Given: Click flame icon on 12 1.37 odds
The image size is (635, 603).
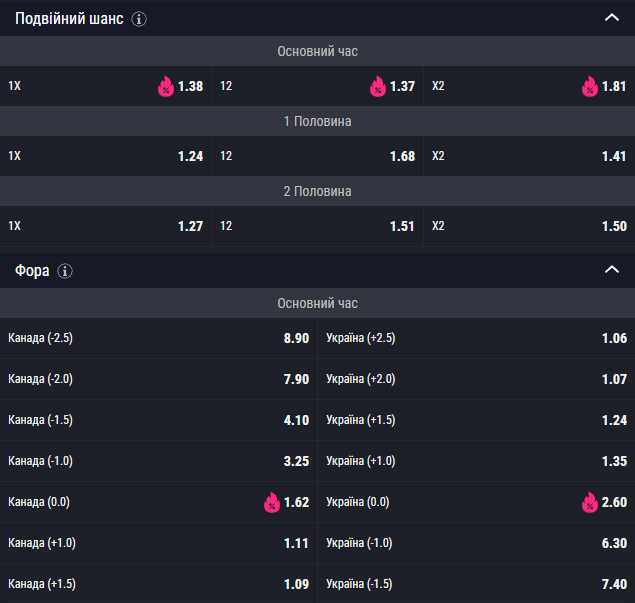Looking at the screenshot, I should (377, 87).
